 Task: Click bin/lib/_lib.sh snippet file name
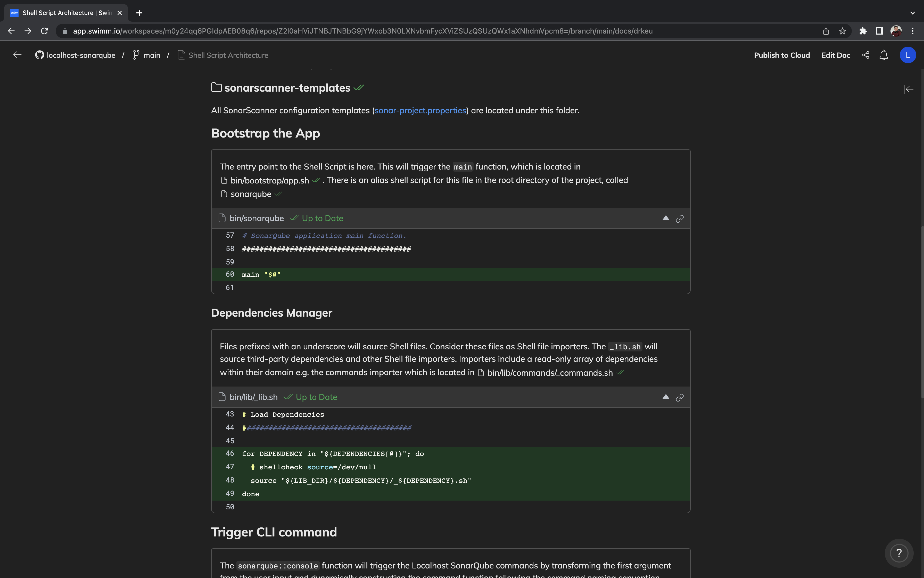click(253, 397)
